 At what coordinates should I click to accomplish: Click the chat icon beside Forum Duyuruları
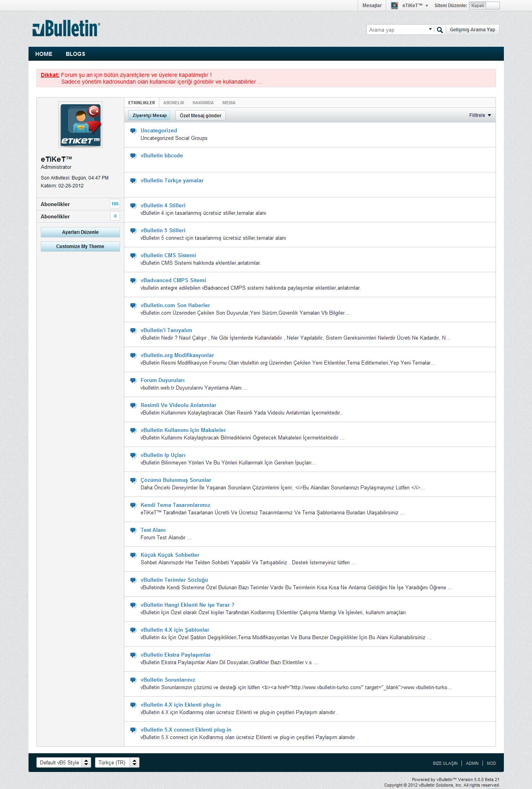[133, 381]
